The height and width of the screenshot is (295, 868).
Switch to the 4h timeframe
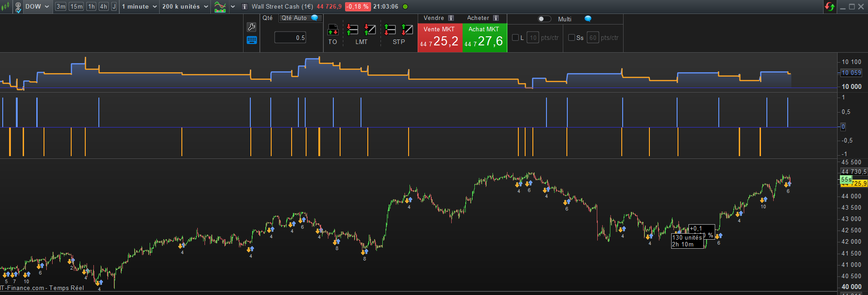point(103,6)
